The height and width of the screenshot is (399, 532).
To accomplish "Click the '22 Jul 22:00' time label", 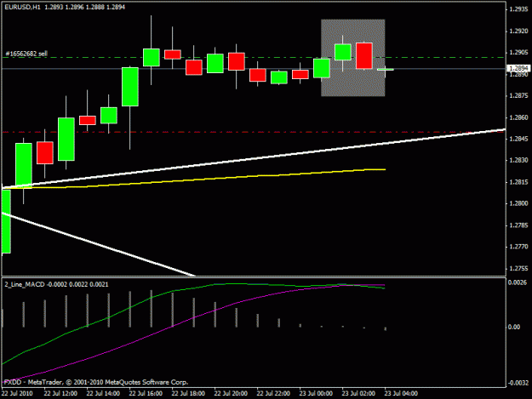I will tap(273, 394).
